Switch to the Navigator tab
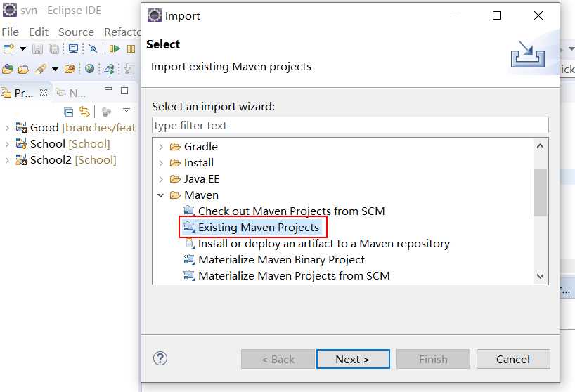Viewport: 575px width, 392px height. pos(71,93)
